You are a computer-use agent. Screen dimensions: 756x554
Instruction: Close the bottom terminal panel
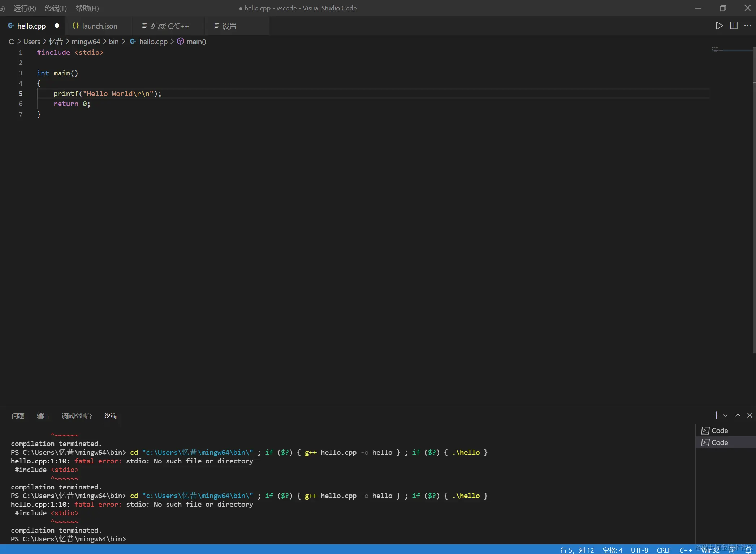point(750,415)
